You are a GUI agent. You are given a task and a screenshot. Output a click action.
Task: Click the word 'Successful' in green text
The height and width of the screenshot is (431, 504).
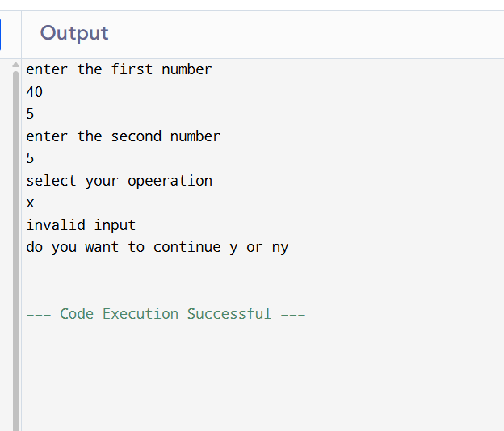pos(229,313)
